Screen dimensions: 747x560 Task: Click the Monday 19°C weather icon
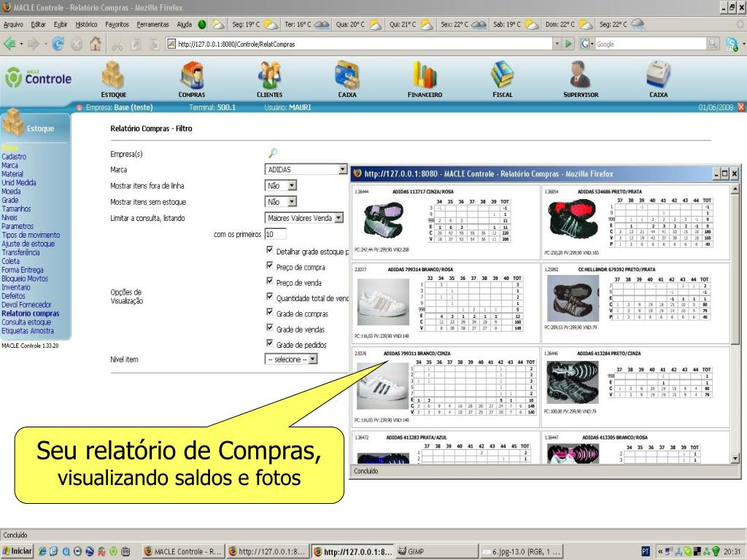point(271,24)
